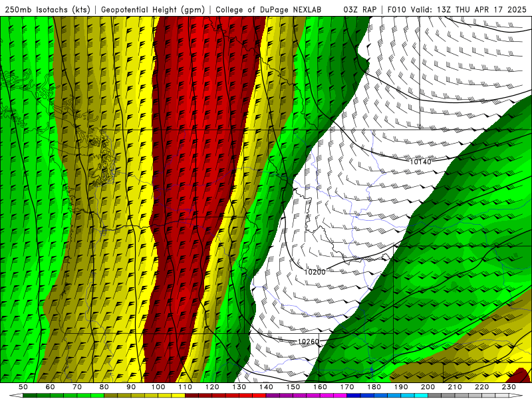
Task: Click the 10140 height contour label
Action: click(x=420, y=162)
